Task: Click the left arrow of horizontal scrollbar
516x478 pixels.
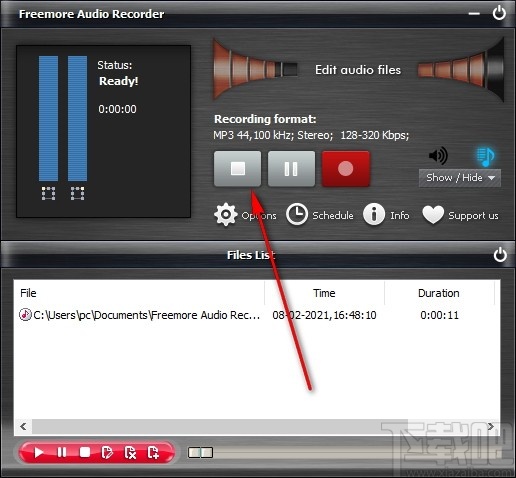Action: (x=23, y=426)
